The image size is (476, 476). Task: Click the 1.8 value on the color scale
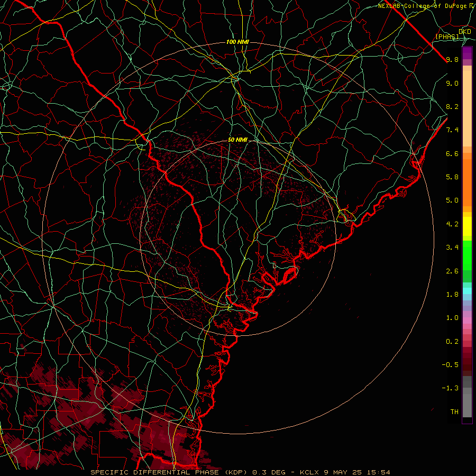click(x=452, y=295)
